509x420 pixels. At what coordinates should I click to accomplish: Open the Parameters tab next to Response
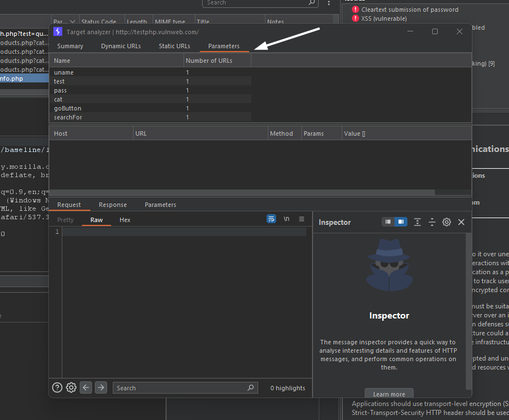161,205
